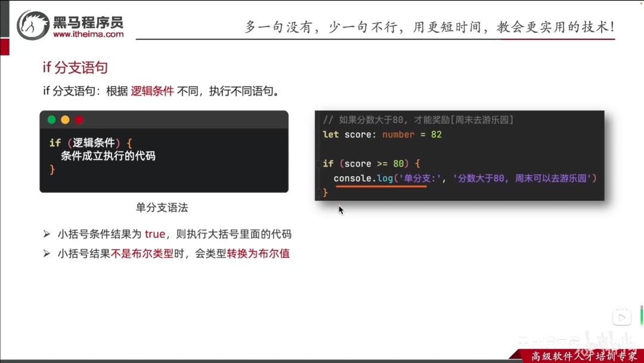Select the if 分支语句 heading
Screen dimensions: 644x363
75,67
